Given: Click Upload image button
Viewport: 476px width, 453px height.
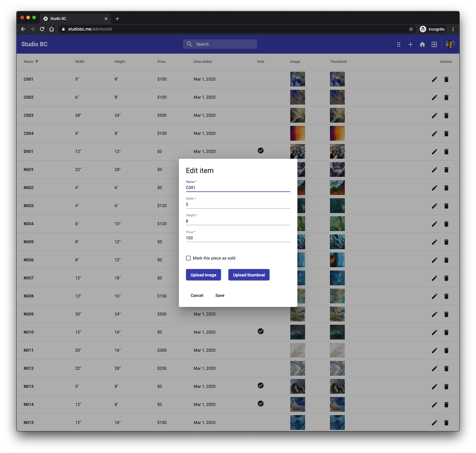Looking at the screenshot, I should (x=203, y=275).
